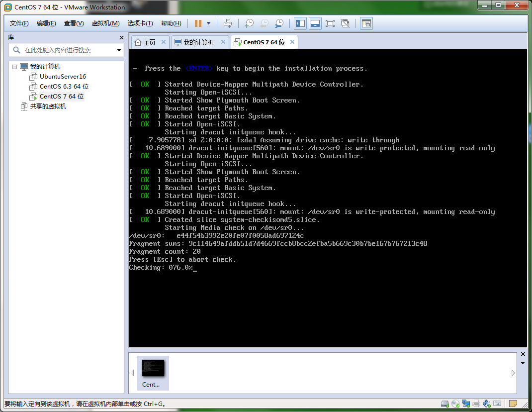Pause the virtual machine with the orange pause button
The width and height of the screenshot is (532, 412).
[198, 23]
